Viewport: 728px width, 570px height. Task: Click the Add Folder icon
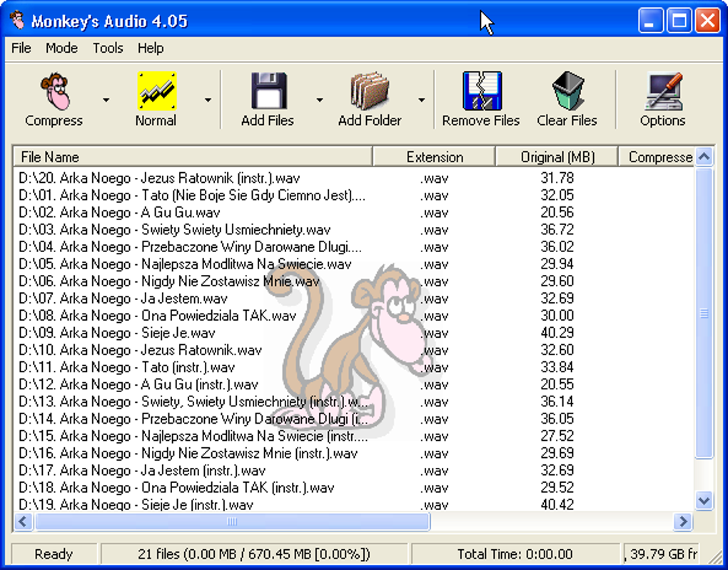(369, 91)
